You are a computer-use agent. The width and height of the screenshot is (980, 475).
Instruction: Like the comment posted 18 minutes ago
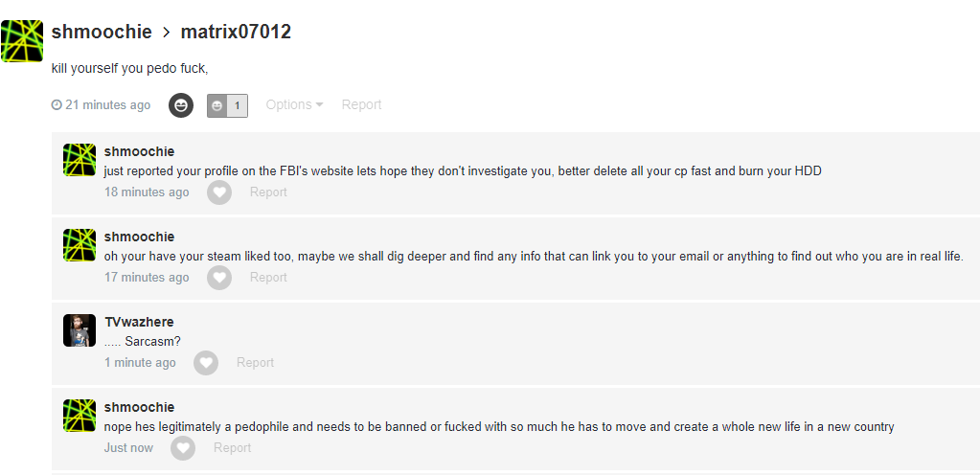pos(220,192)
